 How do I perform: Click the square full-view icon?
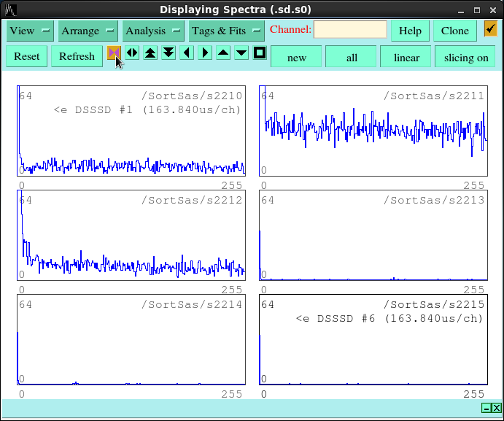coord(259,53)
